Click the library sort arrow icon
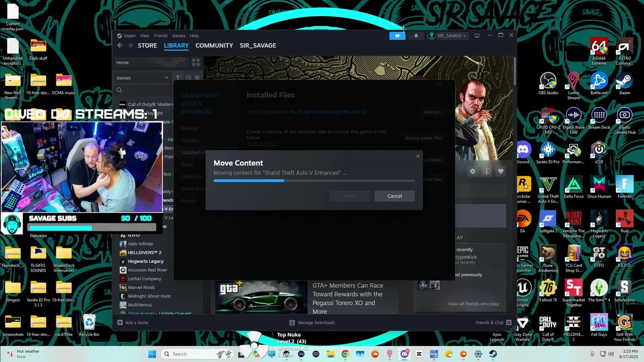The image size is (644, 362). [x=178, y=78]
